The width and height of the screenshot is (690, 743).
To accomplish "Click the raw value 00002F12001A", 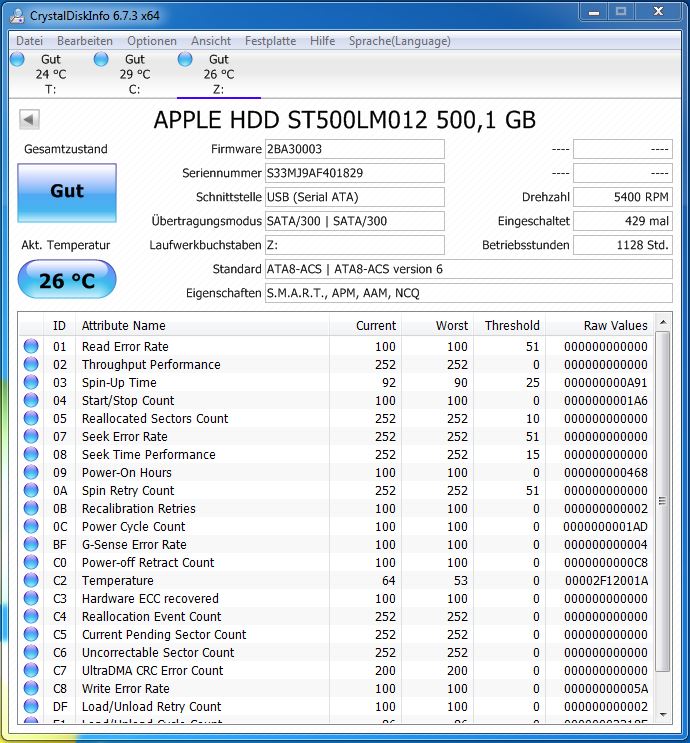I will tap(607, 580).
